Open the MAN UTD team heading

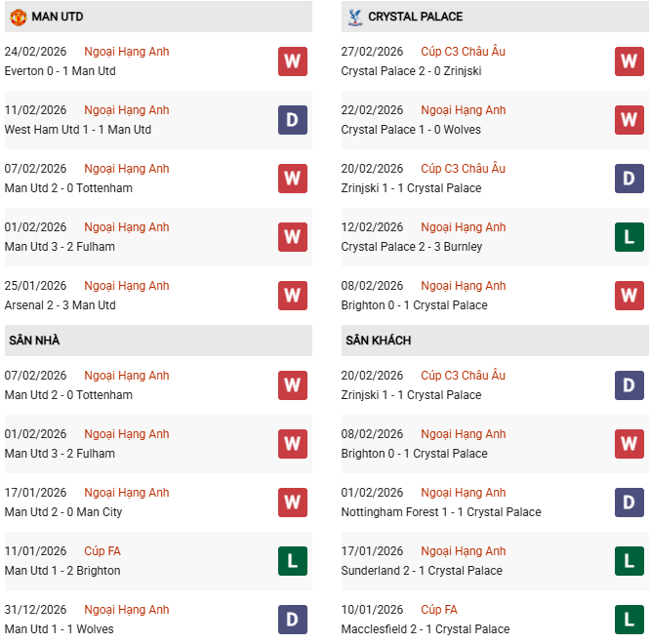(61, 17)
